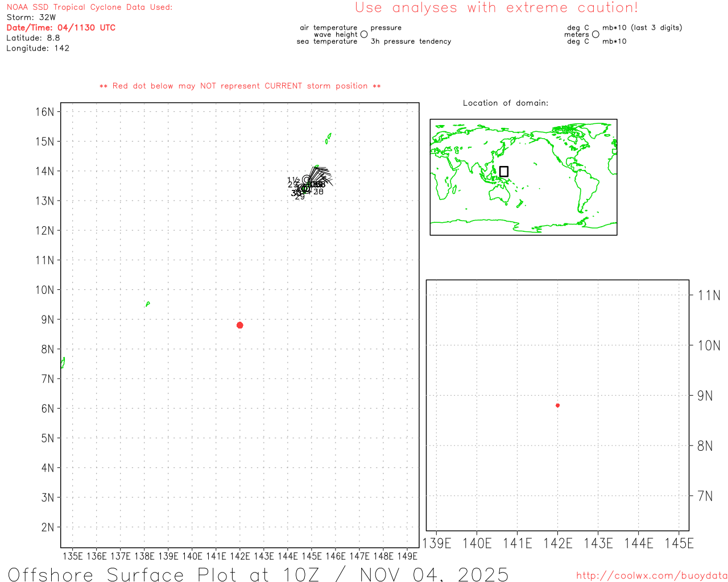Click the "wave height" legend label
This screenshot has width=728, height=582.
(x=336, y=35)
